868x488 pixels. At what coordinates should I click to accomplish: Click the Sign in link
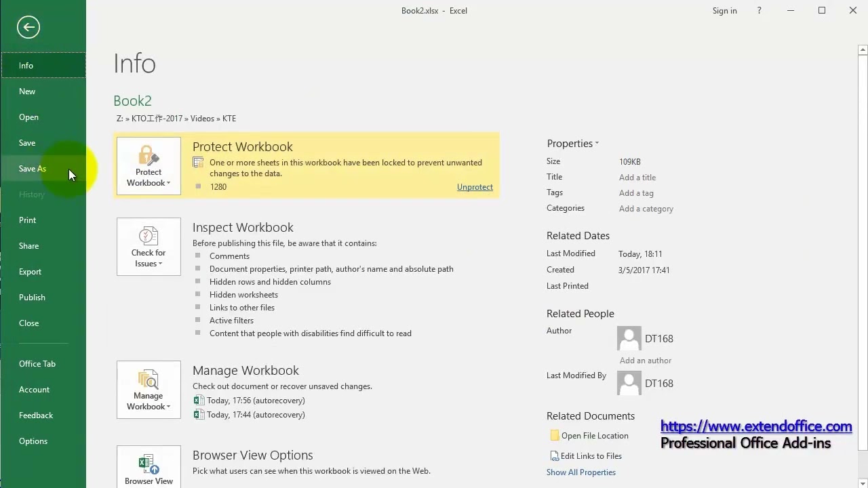point(724,11)
